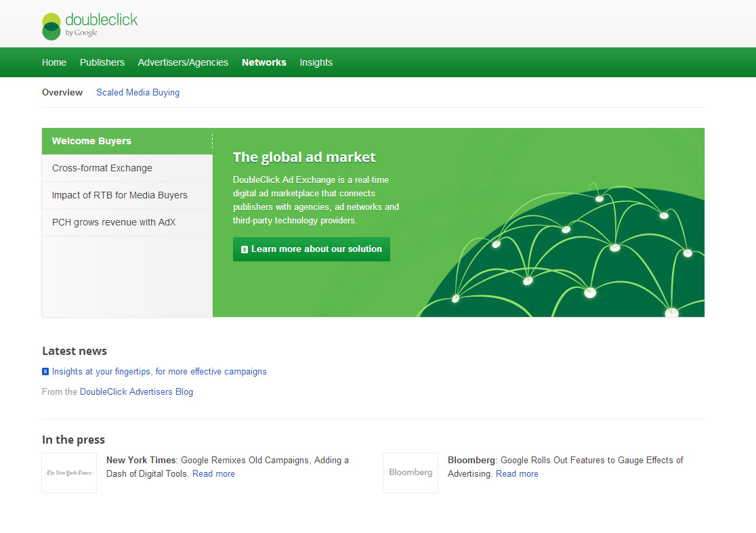
Task: Show Impact of RTB for Media Buyers
Action: (x=120, y=195)
